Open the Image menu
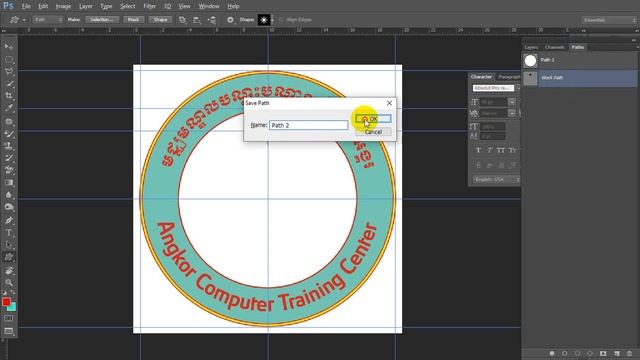 63,6
